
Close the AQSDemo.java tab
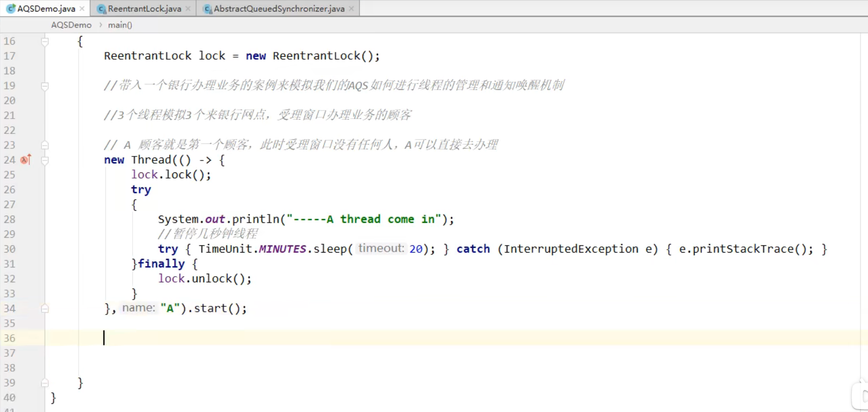[82, 9]
